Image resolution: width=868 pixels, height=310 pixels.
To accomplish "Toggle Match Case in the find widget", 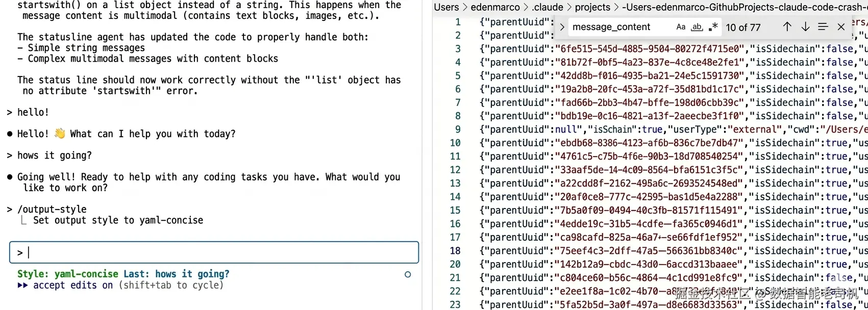I will pyautogui.click(x=681, y=27).
